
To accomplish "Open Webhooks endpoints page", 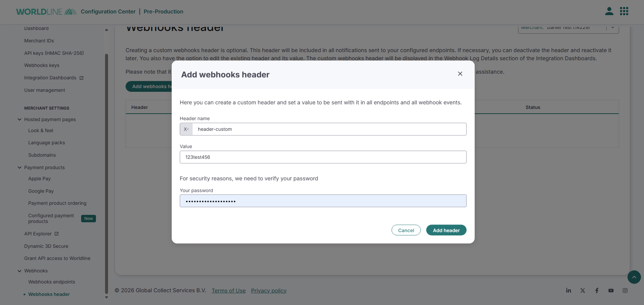I will (x=52, y=282).
